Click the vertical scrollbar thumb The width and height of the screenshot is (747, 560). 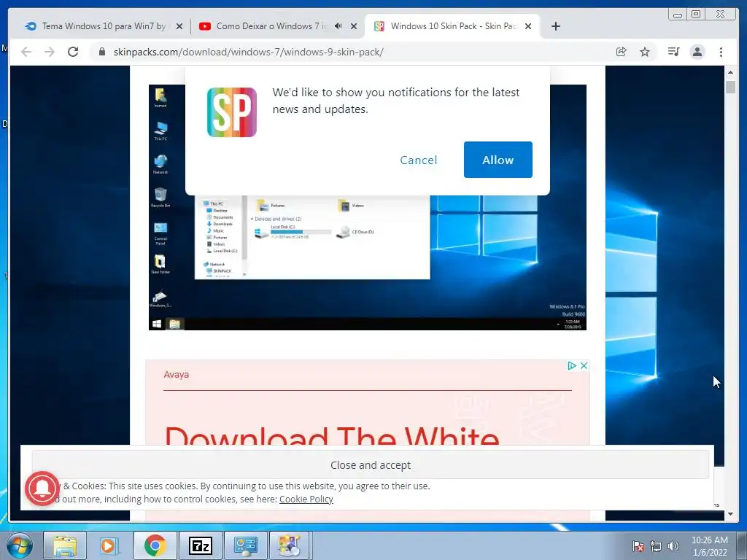(x=730, y=87)
